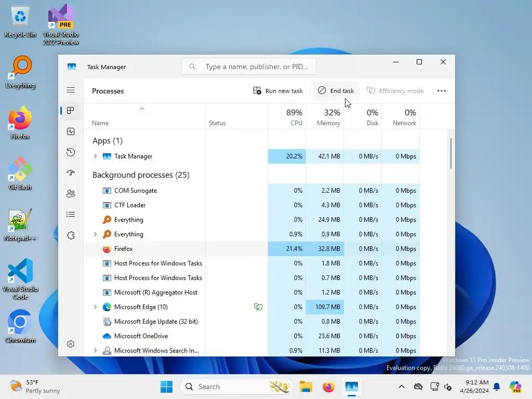Open the App history page in sidebar
This screenshot has width=532, height=399.
(71, 152)
